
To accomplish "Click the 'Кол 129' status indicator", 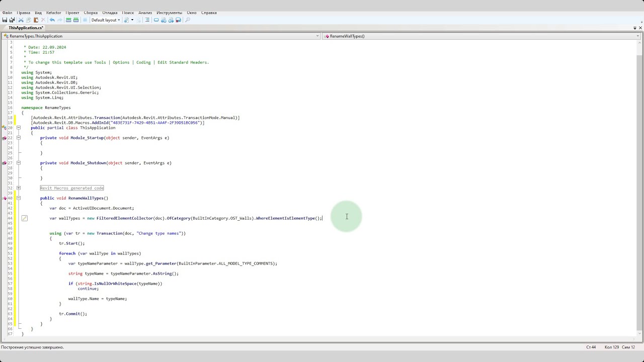I will (x=611, y=347).
